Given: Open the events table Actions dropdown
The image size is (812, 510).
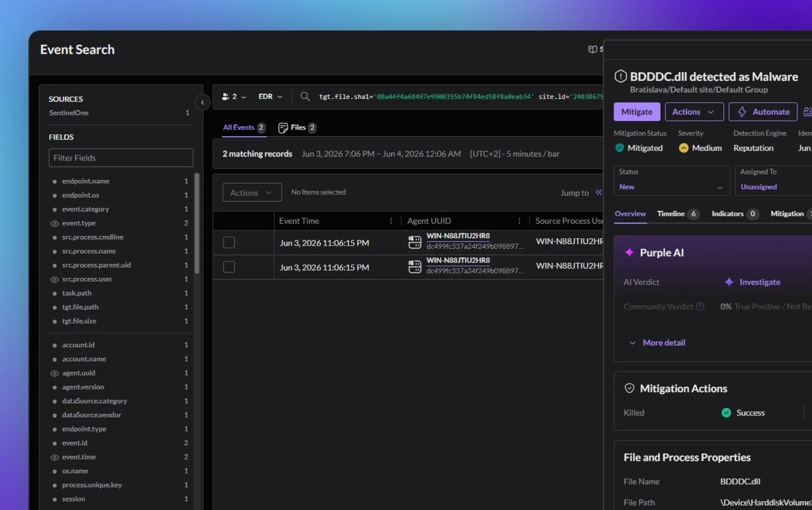Looking at the screenshot, I should tap(252, 192).
